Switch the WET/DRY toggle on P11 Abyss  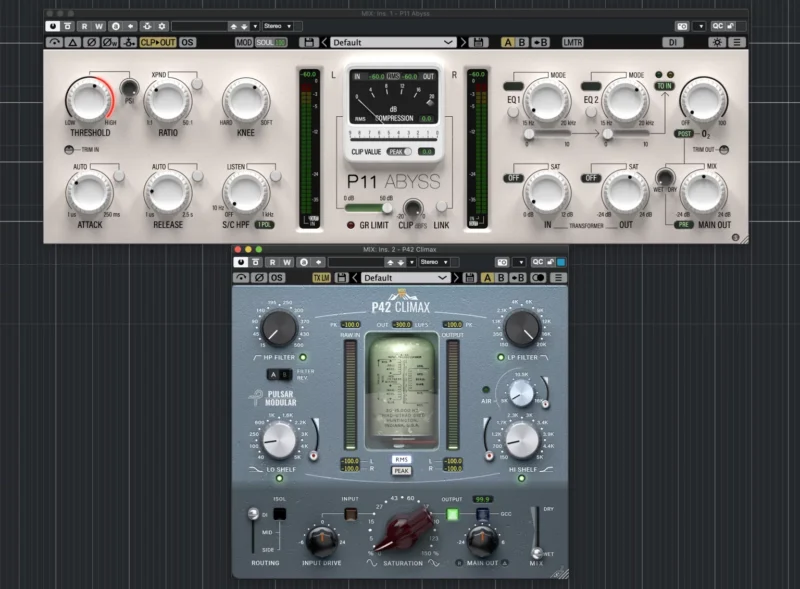pyautogui.click(x=664, y=179)
